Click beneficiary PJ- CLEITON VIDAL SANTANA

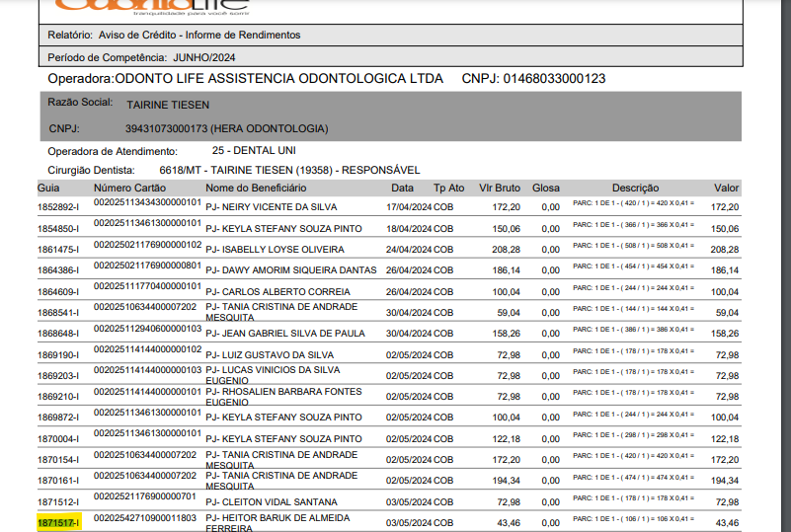(x=272, y=502)
